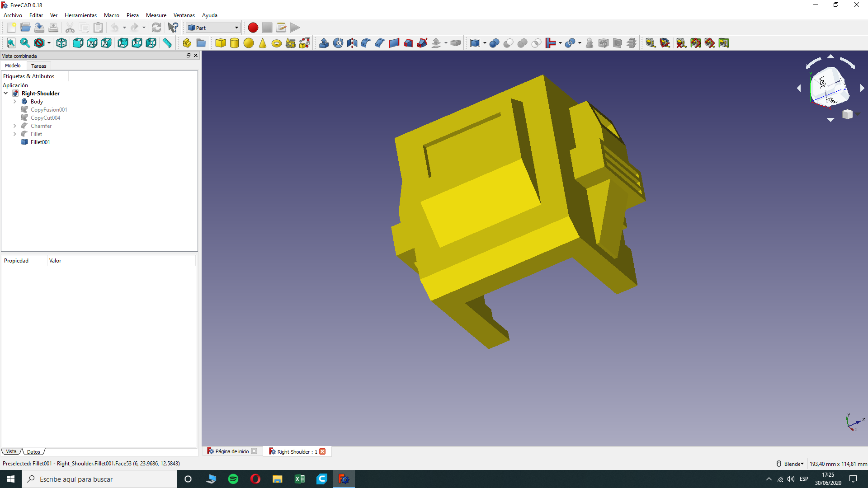
Task: Expand the Body tree item
Action: click(x=15, y=102)
